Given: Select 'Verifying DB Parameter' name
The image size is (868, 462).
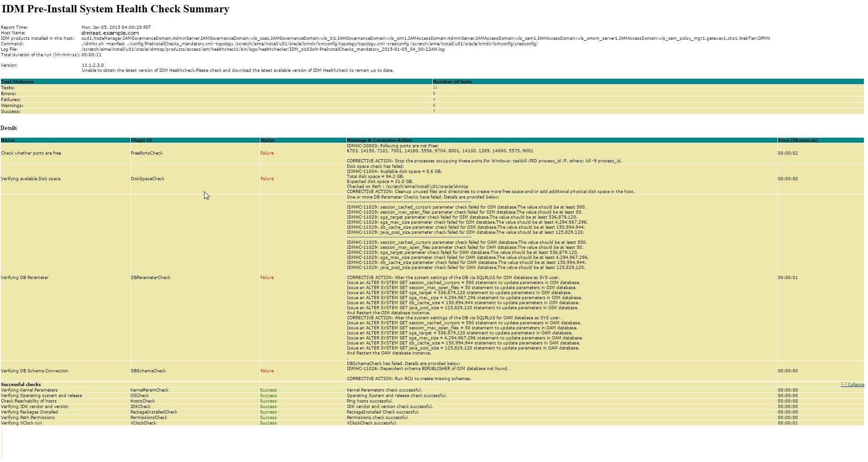Looking at the screenshot, I should [x=25, y=278].
